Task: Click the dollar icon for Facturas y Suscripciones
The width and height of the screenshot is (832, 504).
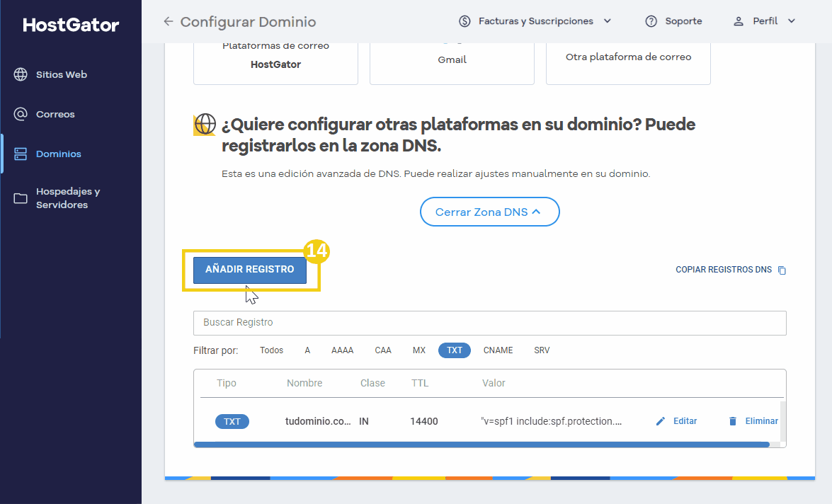Action: tap(465, 21)
